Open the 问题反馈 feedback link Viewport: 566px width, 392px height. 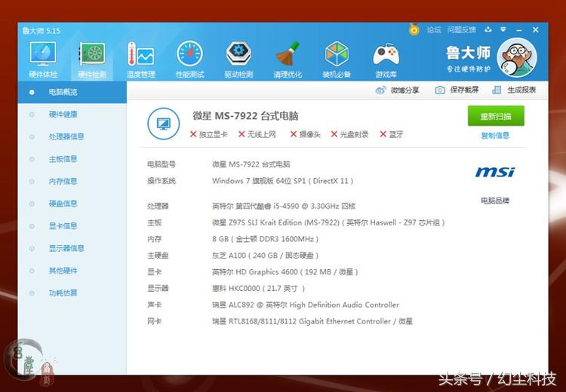(462, 30)
